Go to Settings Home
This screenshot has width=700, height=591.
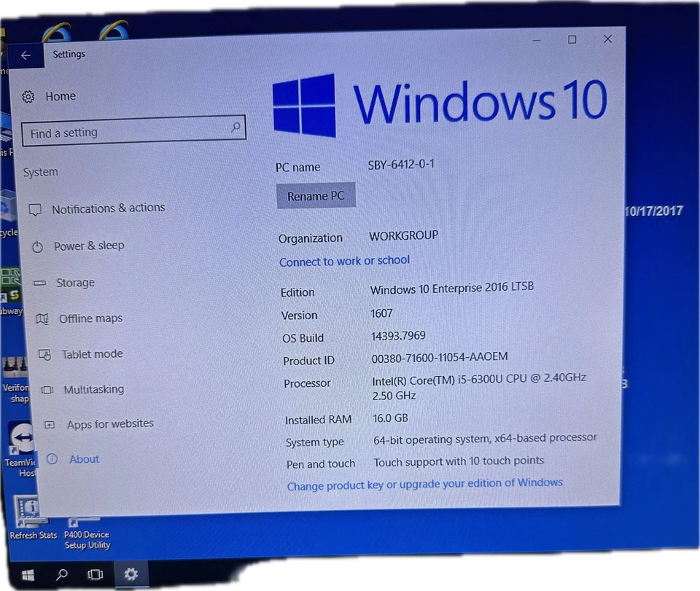[61, 96]
